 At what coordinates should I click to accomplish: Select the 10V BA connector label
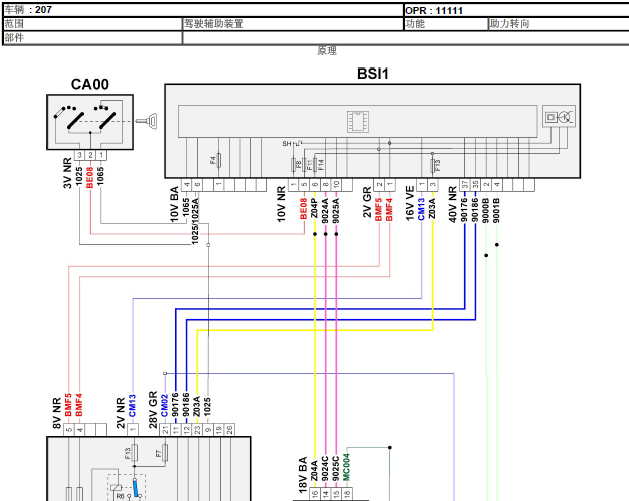tap(174, 204)
